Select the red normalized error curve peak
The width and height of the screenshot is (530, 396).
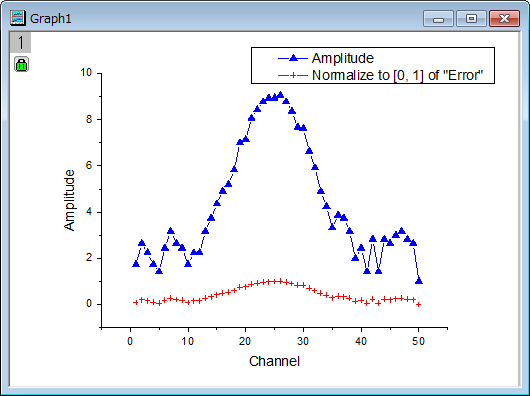[x=280, y=281]
